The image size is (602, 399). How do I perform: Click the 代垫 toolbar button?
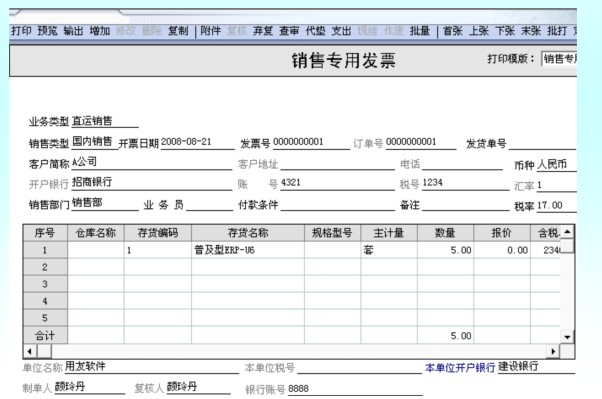pos(315,31)
